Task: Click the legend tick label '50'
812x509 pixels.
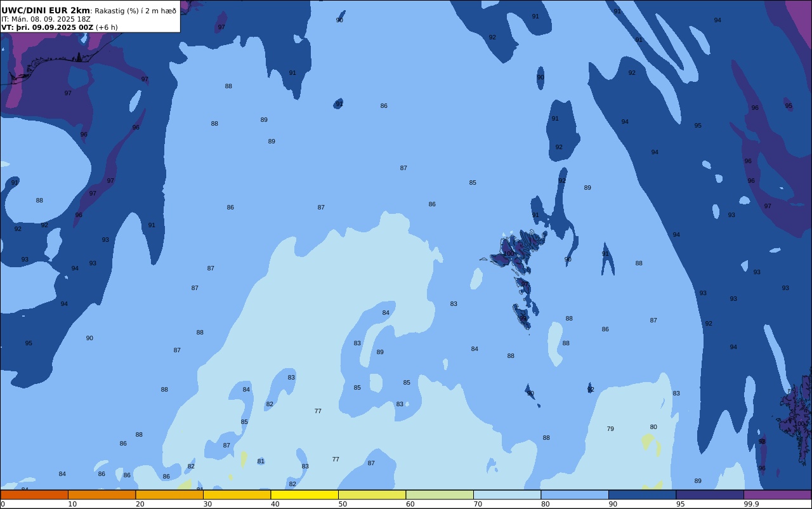Action: click(343, 504)
